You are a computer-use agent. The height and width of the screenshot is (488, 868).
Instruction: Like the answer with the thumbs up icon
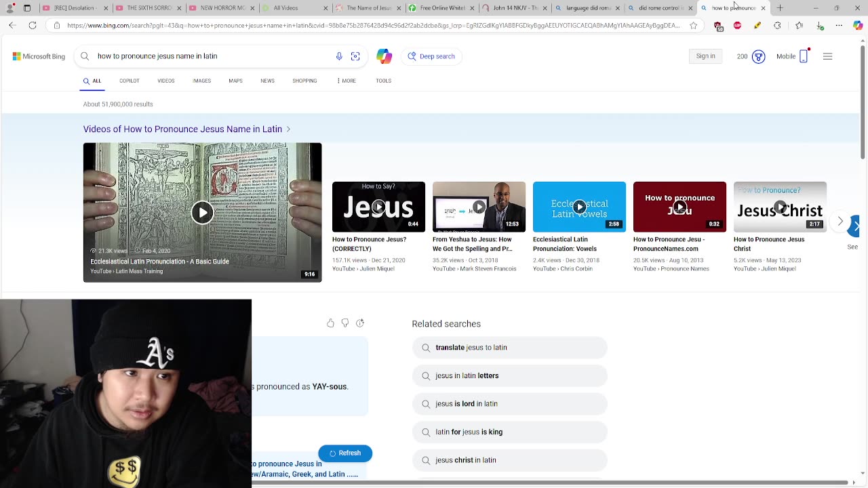coord(330,323)
